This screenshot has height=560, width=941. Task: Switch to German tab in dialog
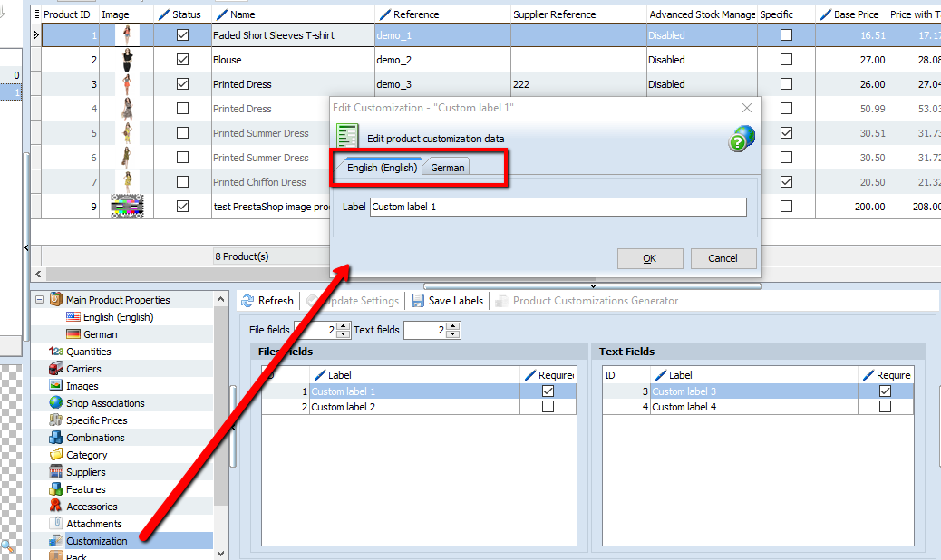(x=448, y=168)
